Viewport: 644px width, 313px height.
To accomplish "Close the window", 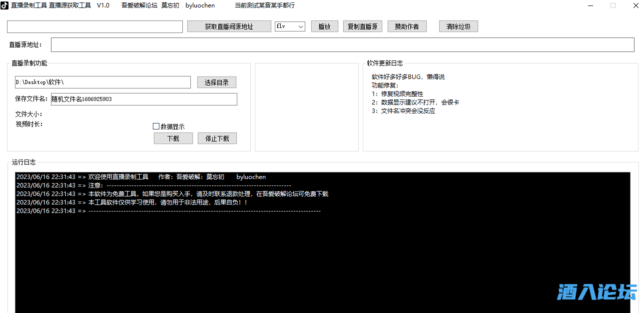I will coord(636,5).
